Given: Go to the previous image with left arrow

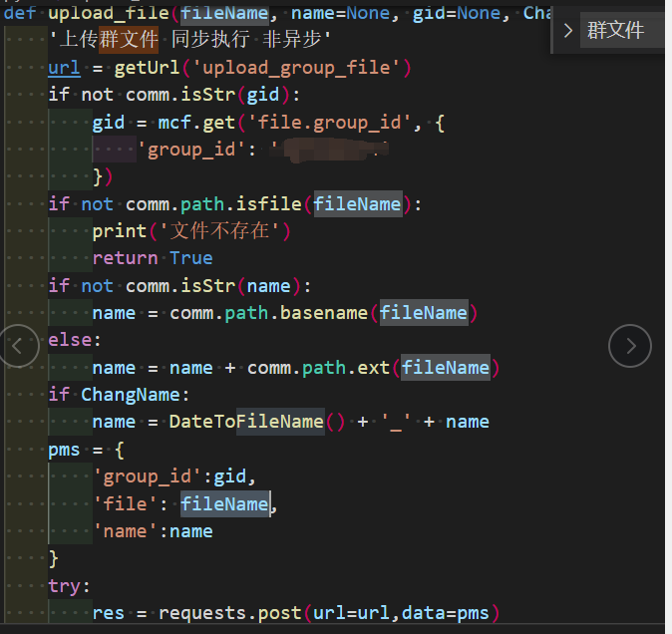Looking at the screenshot, I should tap(18, 346).
